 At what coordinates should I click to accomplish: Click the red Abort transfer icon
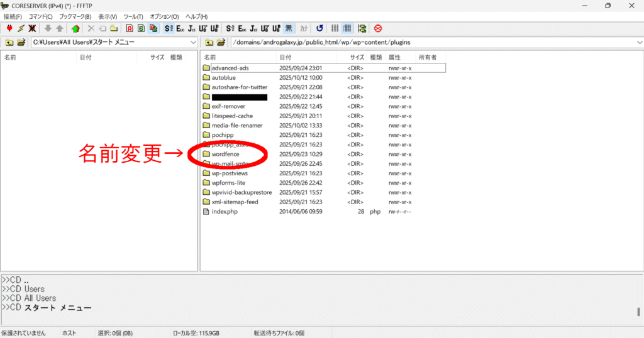(x=378, y=28)
